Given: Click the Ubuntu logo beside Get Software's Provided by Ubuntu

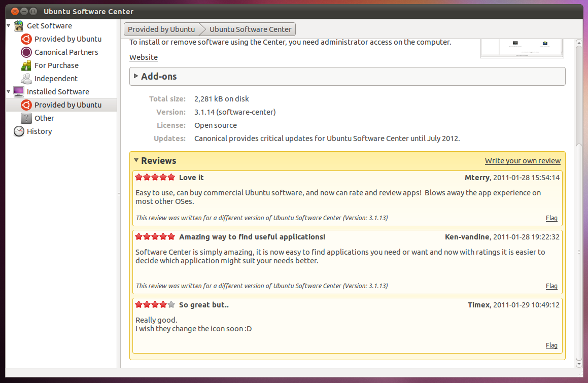Looking at the screenshot, I should pyautogui.click(x=26, y=39).
